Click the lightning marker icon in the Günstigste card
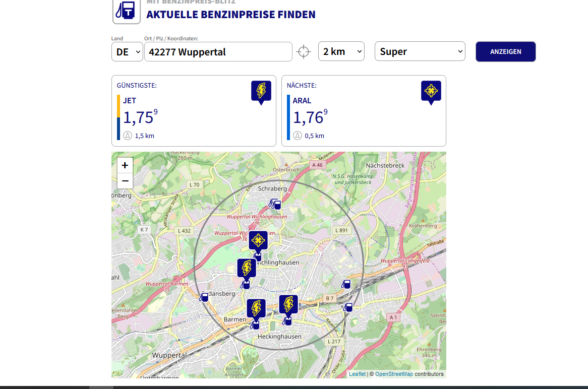 (261, 92)
